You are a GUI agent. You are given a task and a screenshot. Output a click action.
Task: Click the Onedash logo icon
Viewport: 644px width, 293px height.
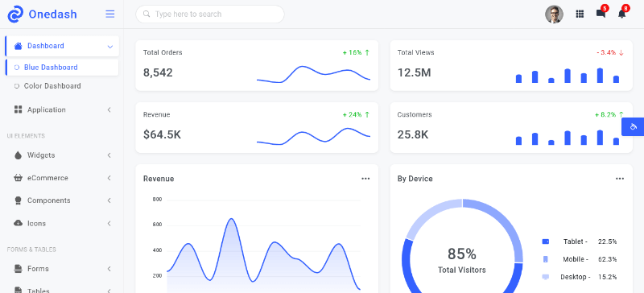15,14
